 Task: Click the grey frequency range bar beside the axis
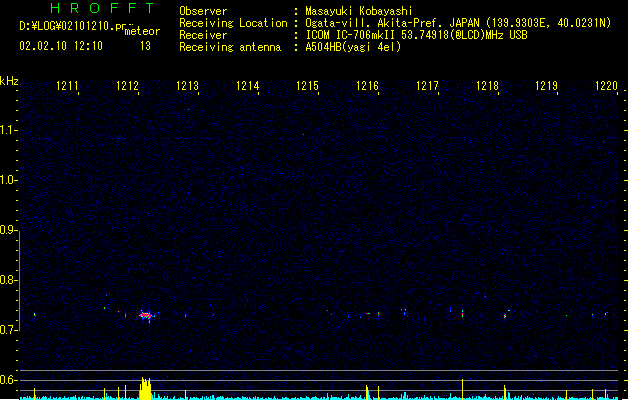click(19, 281)
